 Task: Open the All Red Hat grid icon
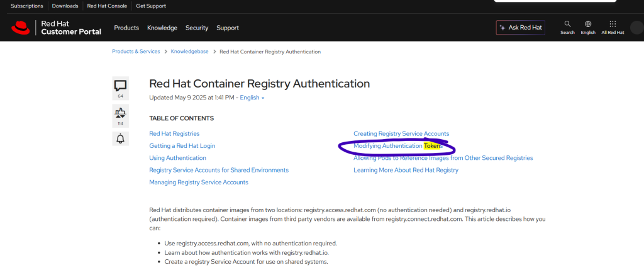[x=613, y=25]
